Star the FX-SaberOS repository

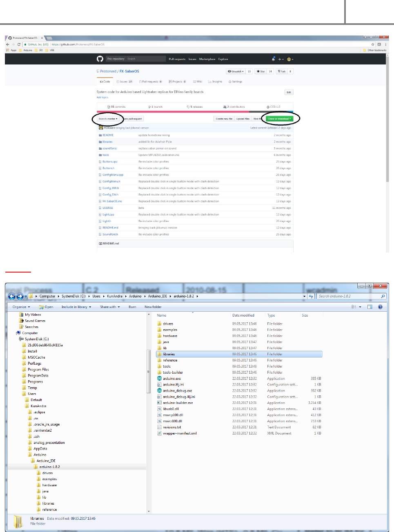(260, 71)
